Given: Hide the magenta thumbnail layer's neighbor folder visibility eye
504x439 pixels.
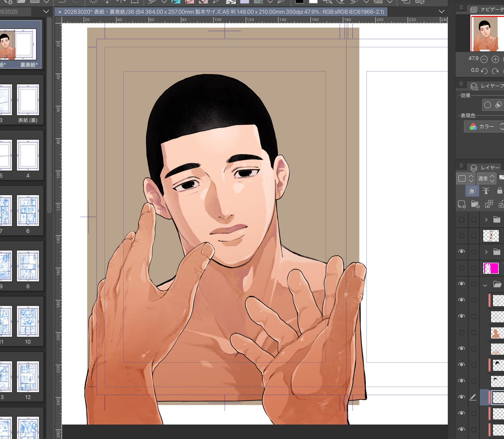Looking at the screenshot, I should click(x=461, y=252).
